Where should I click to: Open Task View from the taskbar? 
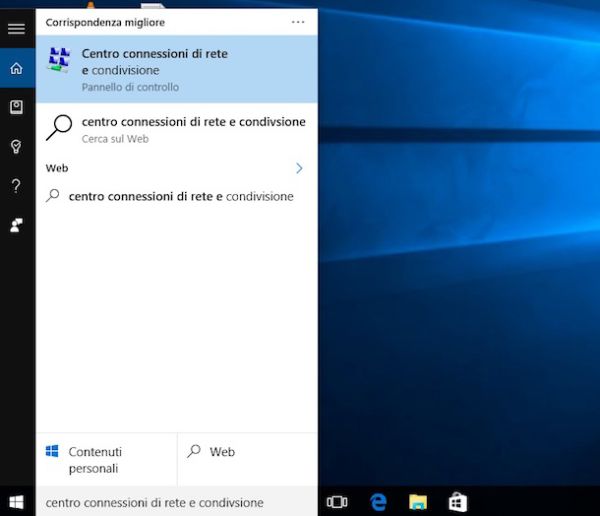[337, 501]
